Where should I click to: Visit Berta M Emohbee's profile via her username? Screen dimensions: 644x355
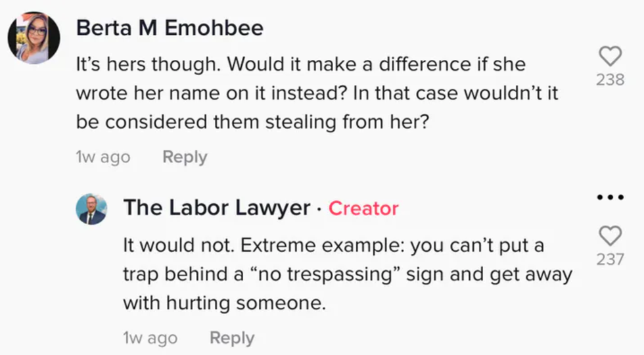170,28
